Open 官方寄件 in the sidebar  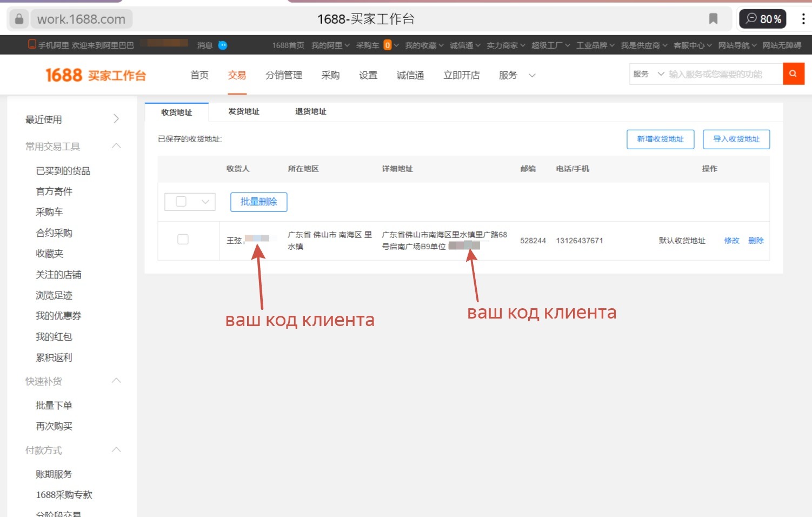tap(54, 191)
